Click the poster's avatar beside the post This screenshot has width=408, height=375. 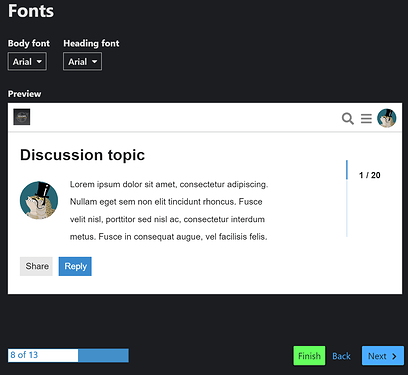39,200
